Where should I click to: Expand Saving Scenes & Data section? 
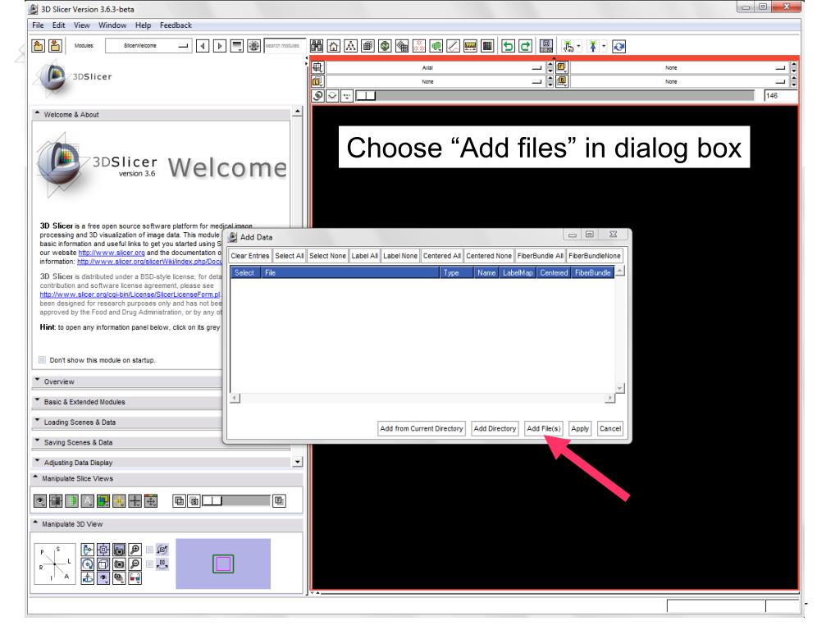[x=127, y=442]
